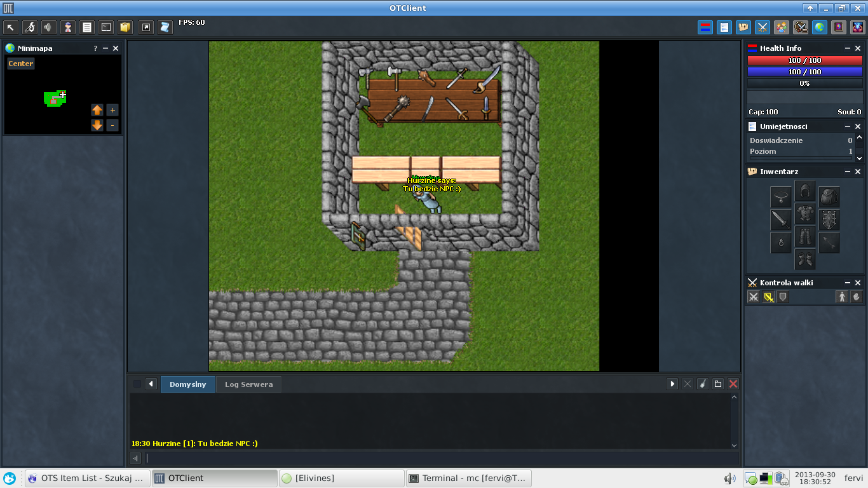The width and height of the screenshot is (868, 488).
Task: Switch to the Log Serwera tab
Action: point(248,384)
